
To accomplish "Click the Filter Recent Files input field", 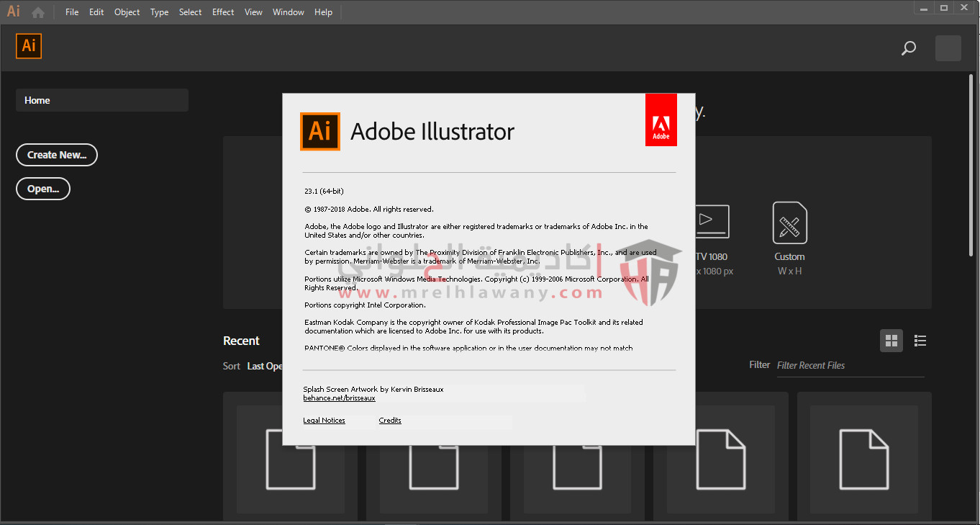I will coord(849,366).
